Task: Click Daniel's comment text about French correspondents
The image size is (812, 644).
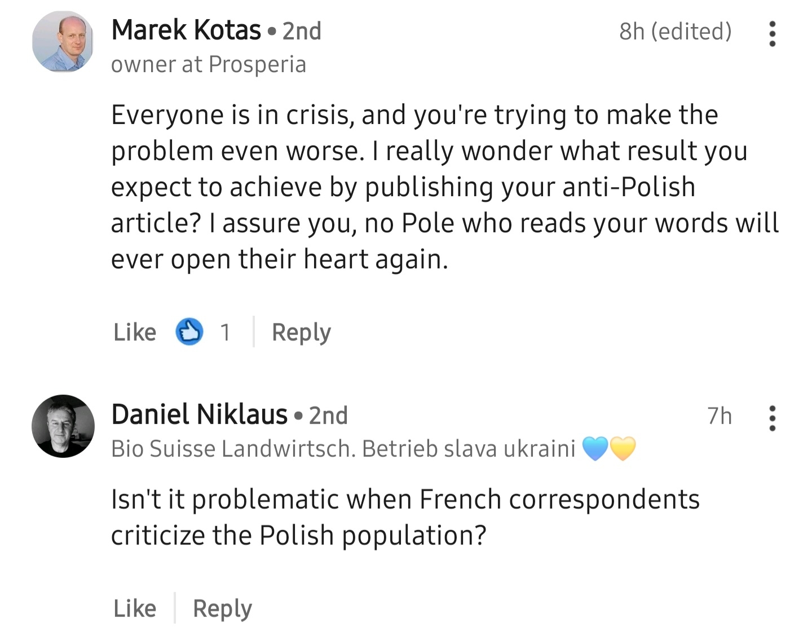Action: pyautogui.click(x=405, y=517)
